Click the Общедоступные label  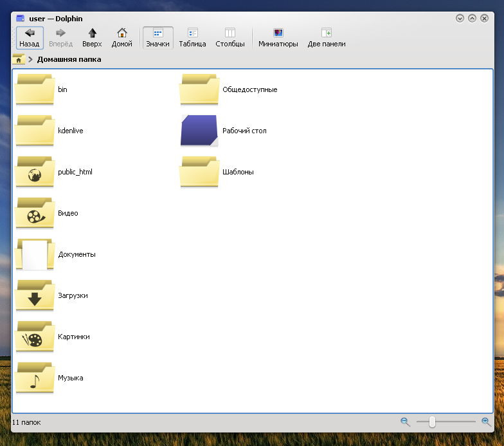tap(250, 89)
